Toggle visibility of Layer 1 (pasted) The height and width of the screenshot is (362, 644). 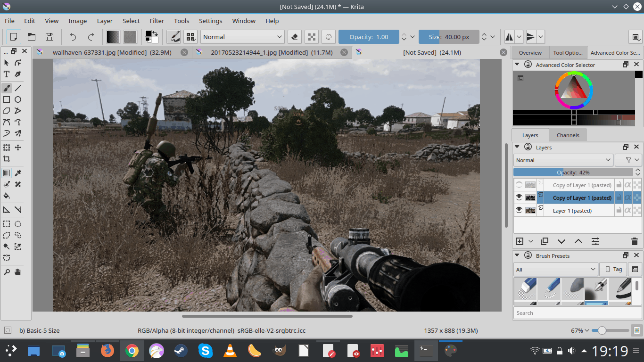(x=519, y=211)
